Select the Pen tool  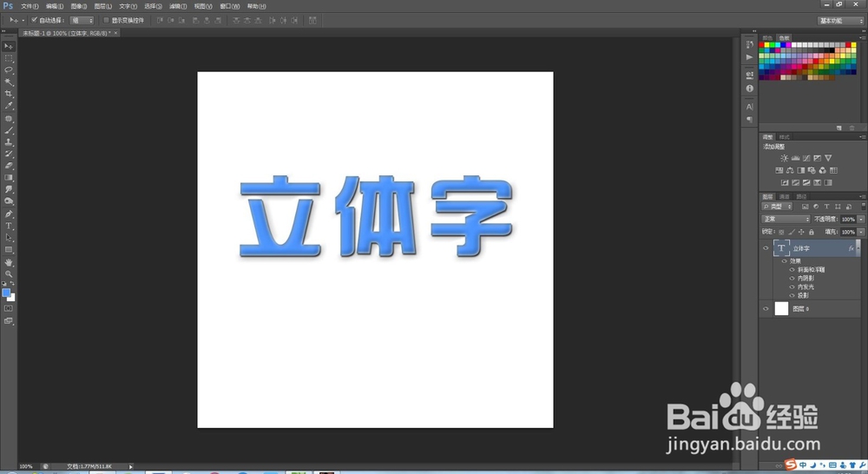(9, 214)
